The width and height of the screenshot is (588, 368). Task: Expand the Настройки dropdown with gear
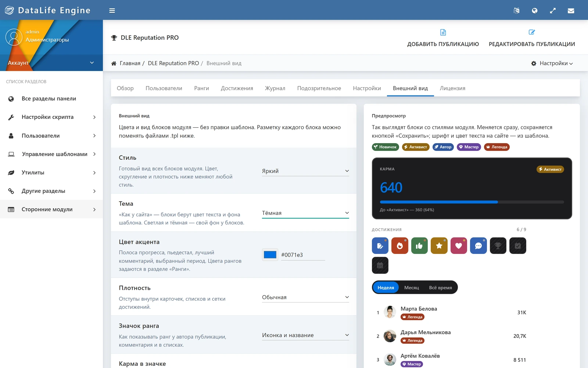pos(552,63)
